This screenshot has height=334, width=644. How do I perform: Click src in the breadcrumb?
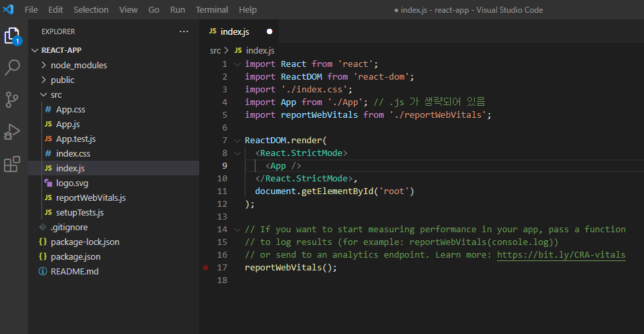pyautogui.click(x=215, y=51)
